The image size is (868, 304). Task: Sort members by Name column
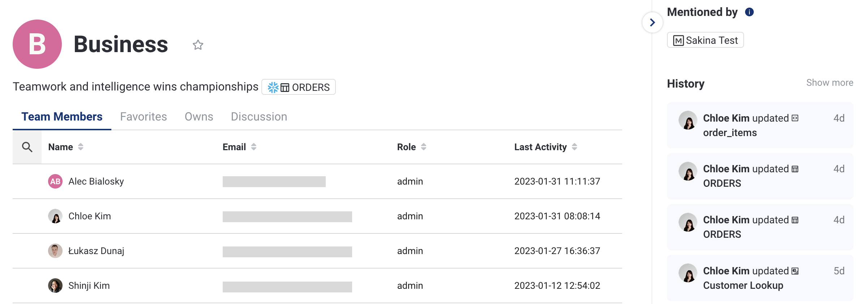coord(81,147)
